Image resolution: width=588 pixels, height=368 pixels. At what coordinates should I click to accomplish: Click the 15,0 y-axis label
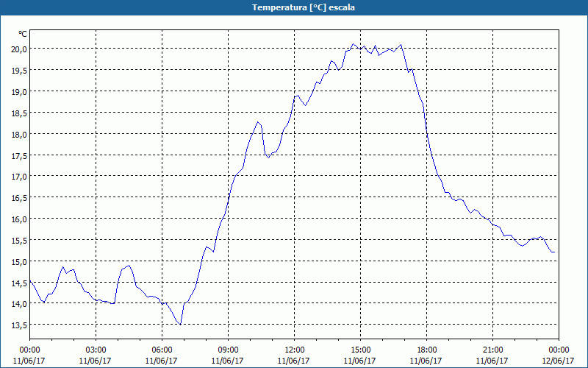[x=19, y=262]
